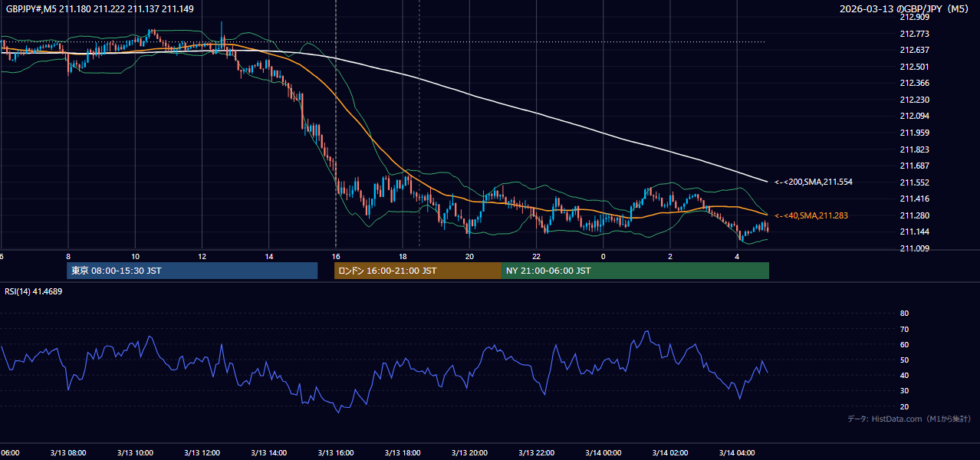The width and height of the screenshot is (980, 460).
Task: Click the RSI axis level 80
Action: (904, 314)
